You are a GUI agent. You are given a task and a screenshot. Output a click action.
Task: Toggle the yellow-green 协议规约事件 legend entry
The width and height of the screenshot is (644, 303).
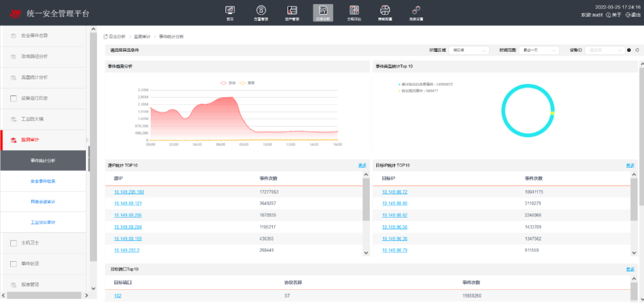(418, 91)
